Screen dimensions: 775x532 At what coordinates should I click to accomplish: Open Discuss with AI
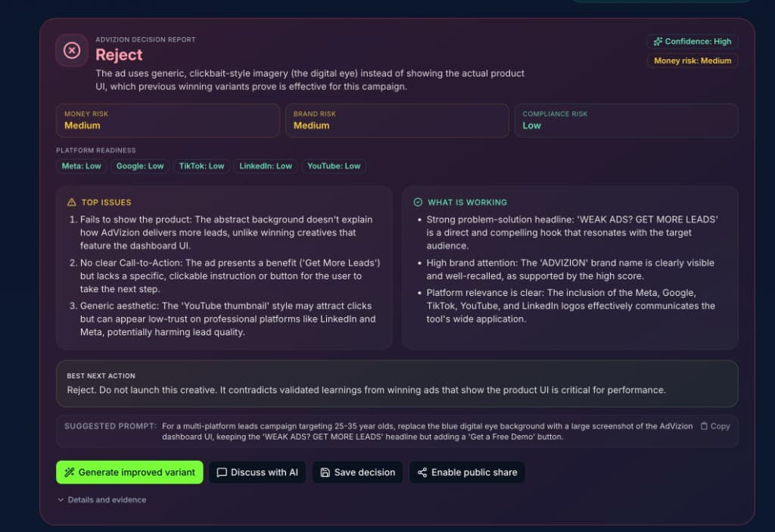click(x=257, y=472)
